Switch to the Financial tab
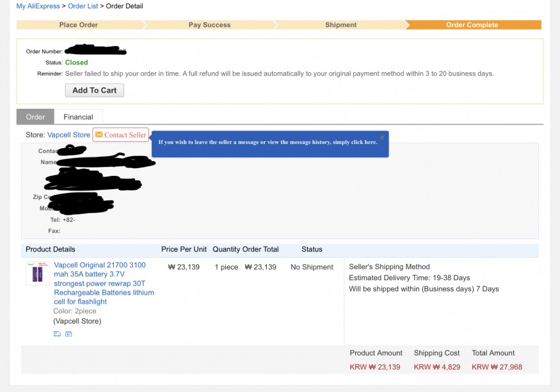This screenshot has width=560, height=392. [x=78, y=117]
